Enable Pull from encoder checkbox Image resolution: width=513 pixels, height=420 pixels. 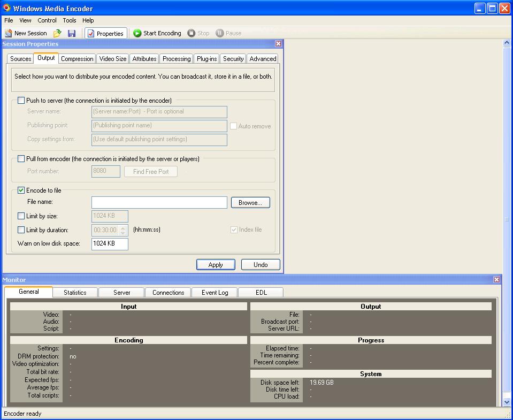pyautogui.click(x=21, y=159)
